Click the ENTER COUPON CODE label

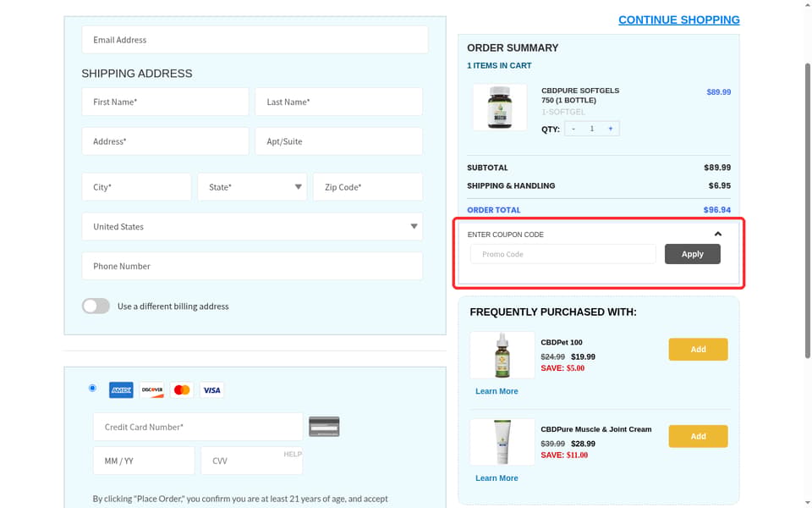[506, 235]
